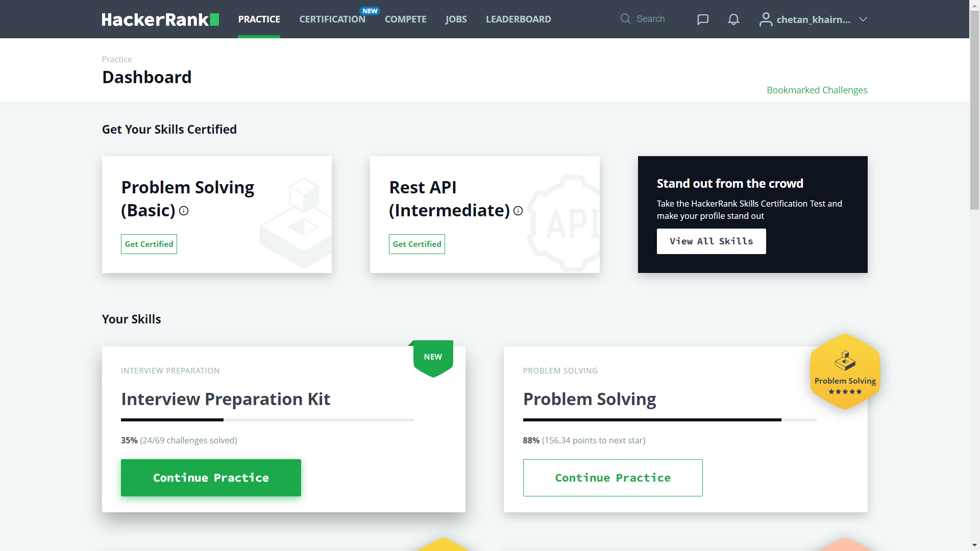Open Bookmarked Challenges link
The image size is (980, 551).
817,89
